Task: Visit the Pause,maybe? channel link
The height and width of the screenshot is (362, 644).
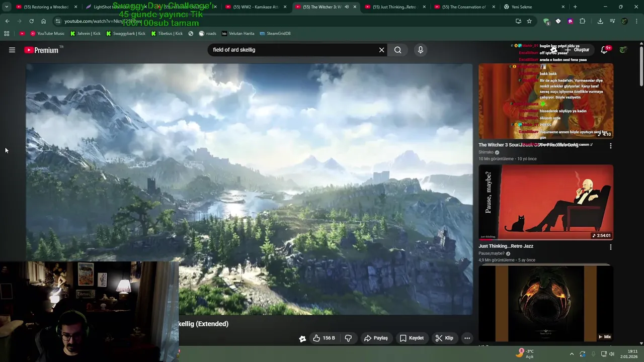Action: click(x=492, y=253)
